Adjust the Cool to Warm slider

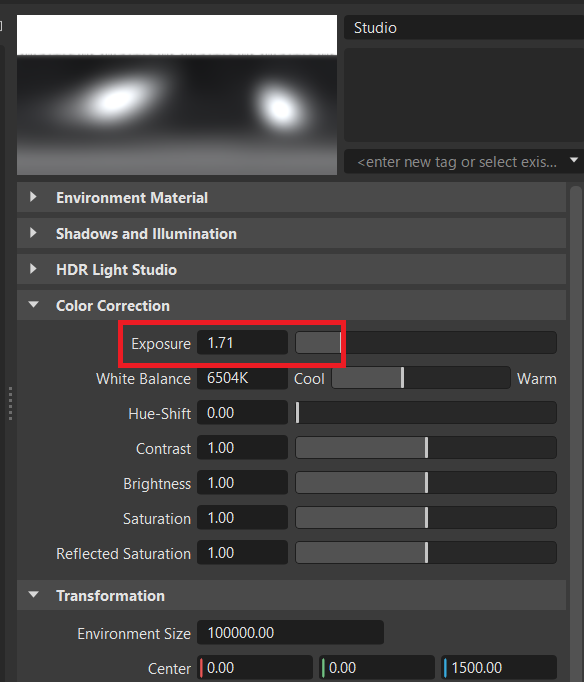point(421,378)
